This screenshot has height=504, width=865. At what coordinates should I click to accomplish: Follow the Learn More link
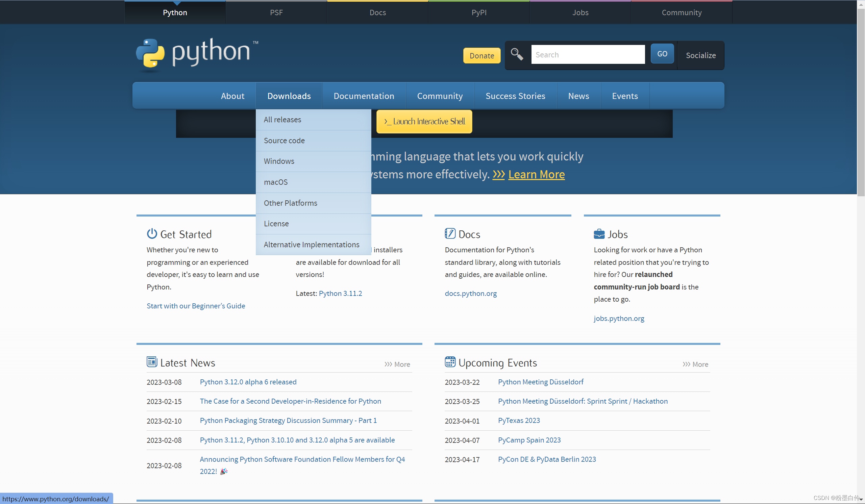536,174
